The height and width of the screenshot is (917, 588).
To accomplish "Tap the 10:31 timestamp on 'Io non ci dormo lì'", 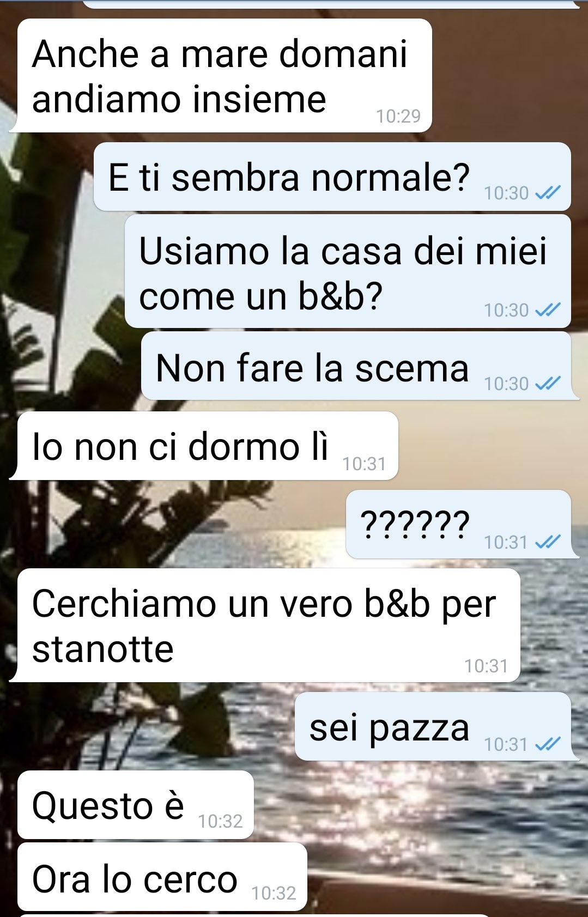I will coord(364,464).
